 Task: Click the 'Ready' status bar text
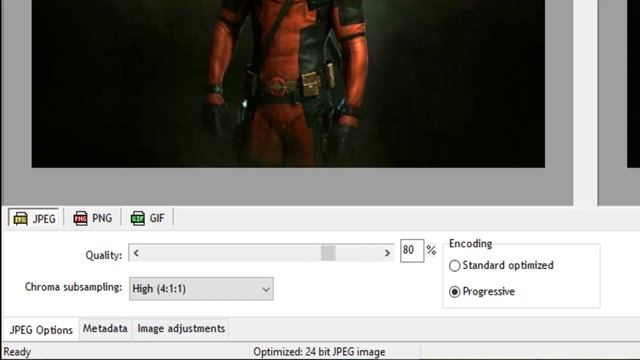pyautogui.click(x=17, y=352)
